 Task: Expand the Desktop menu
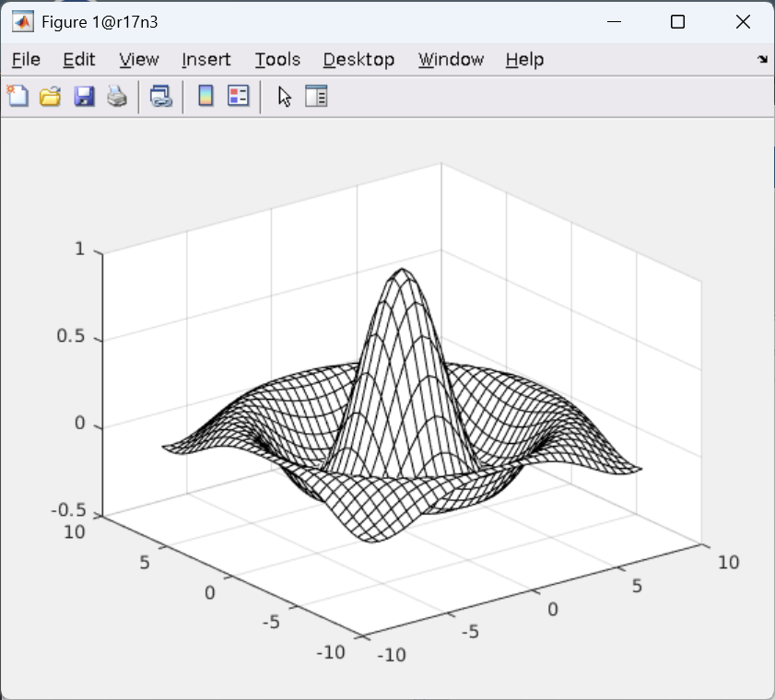[358, 60]
